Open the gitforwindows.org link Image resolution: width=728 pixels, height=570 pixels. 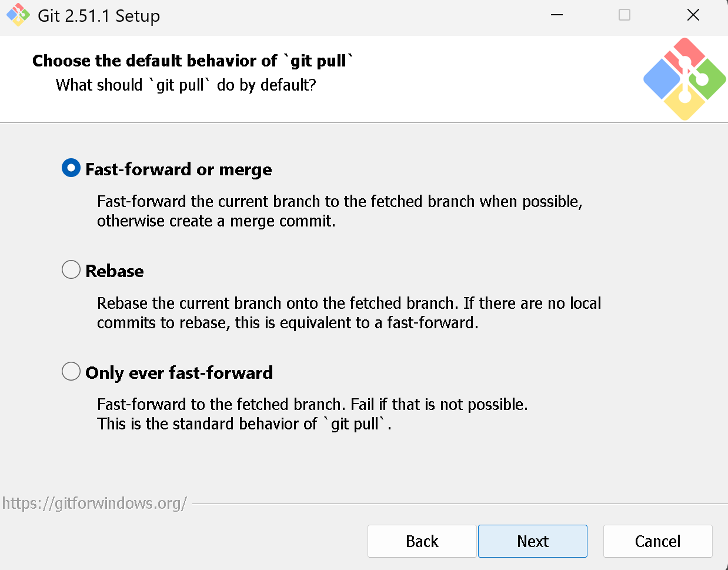click(95, 504)
